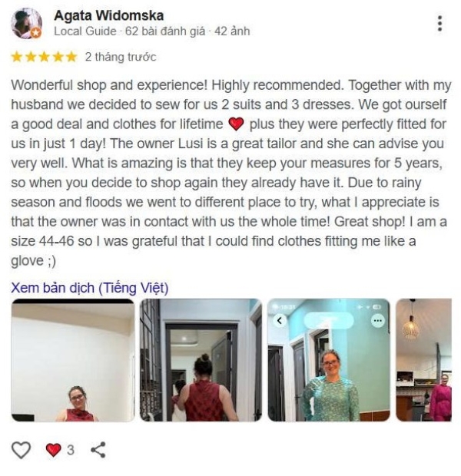
Task: Click the share icon below the photos
Action: point(98,450)
